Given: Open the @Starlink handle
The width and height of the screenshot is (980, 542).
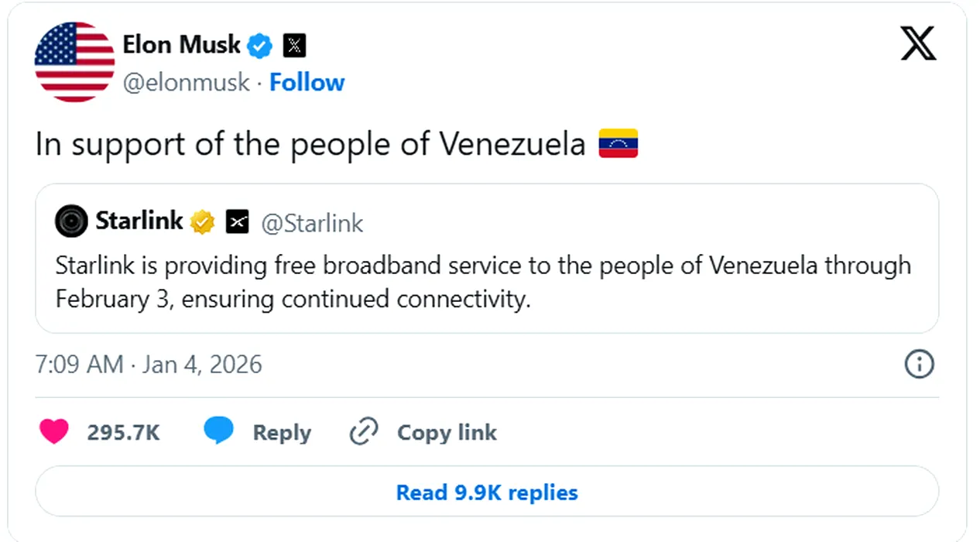Looking at the screenshot, I should 312,223.
